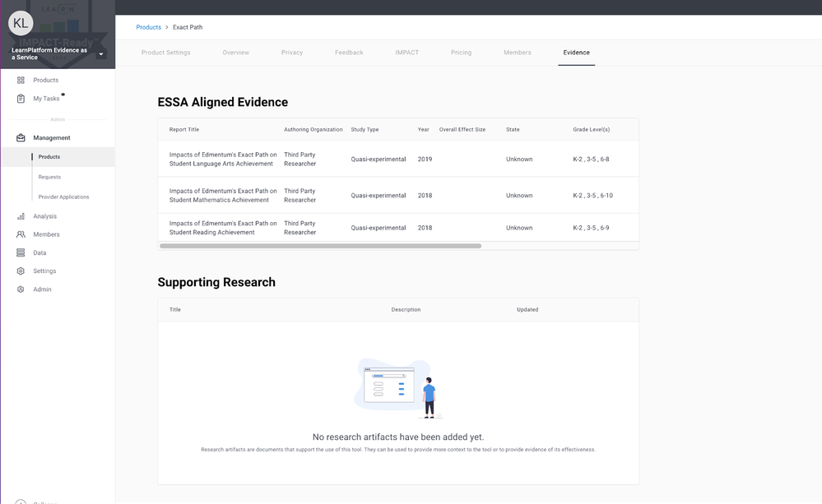
Task: Click the My Tasks clipboard icon
Action: (x=21, y=99)
